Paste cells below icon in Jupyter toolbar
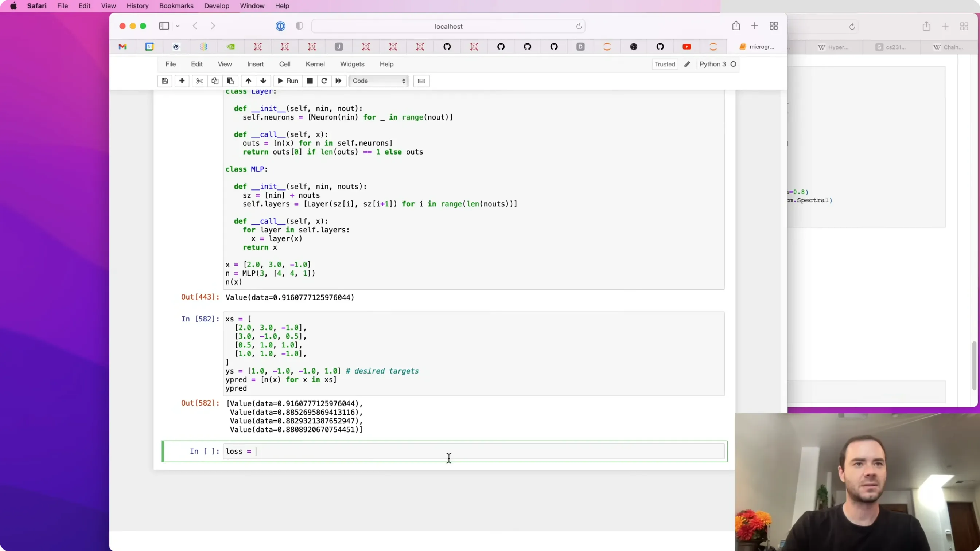The height and width of the screenshot is (551, 980). (230, 81)
